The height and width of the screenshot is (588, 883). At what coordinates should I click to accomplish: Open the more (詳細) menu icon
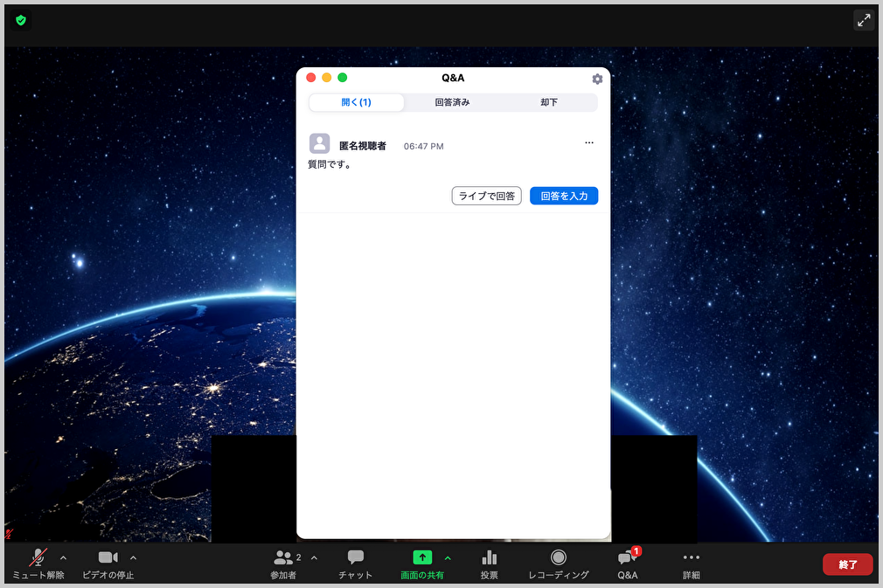pos(691,557)
